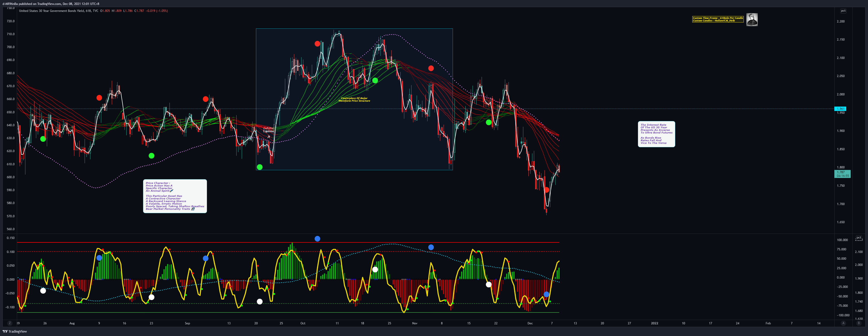The width and height of the screenshot is (868, 336).
Task: Toggle auto-scale A button on price axis
Action: [843, 323]
